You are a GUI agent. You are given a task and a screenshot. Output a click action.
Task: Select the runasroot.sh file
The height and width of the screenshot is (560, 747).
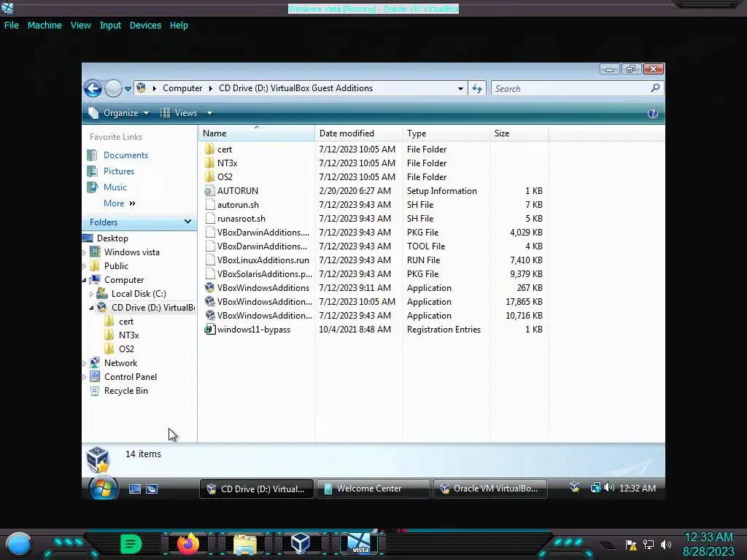[241, 219]
